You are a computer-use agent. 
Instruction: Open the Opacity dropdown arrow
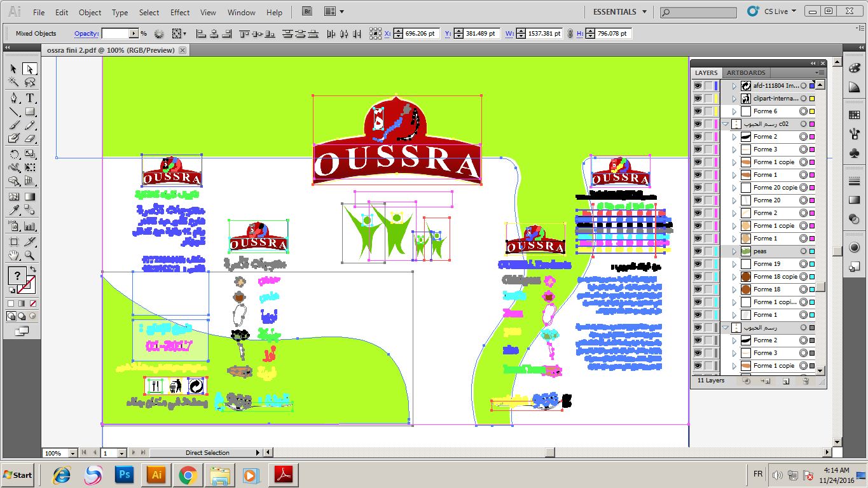click(134, 34)
